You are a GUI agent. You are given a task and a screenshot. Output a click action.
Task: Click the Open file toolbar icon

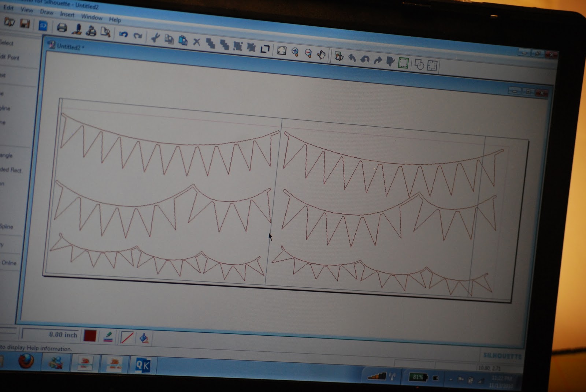coord(9,22)
